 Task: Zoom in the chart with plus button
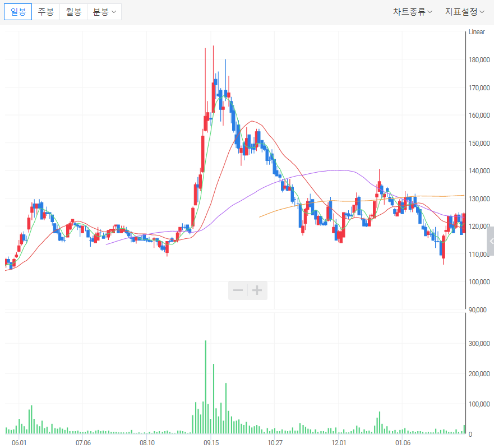(x=257, y=290)
